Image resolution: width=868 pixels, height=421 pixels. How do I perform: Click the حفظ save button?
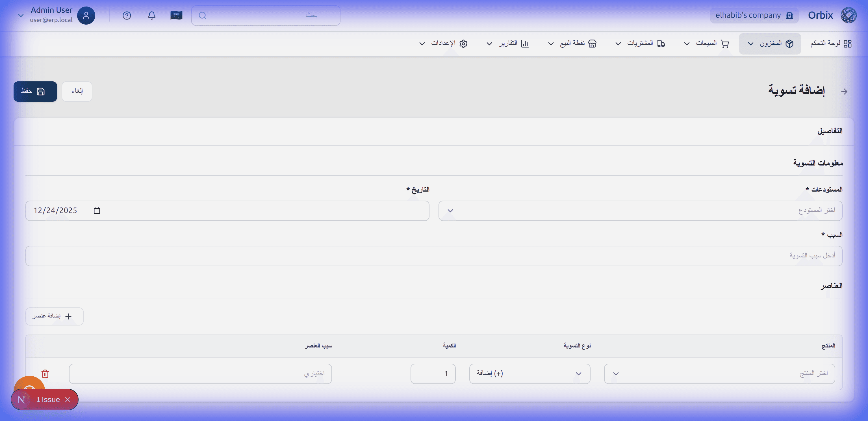[35, 91]
